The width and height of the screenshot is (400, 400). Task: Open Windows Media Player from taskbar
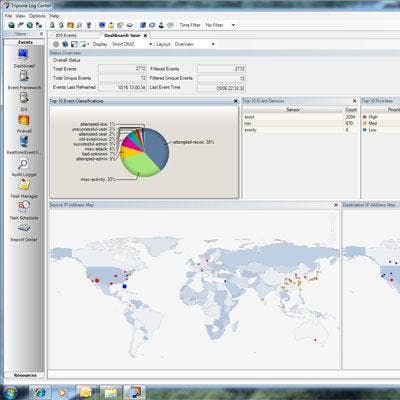pos(63,392)
